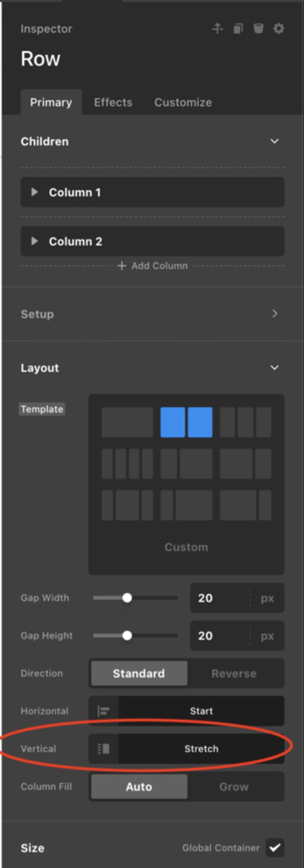304x868 pixels.
Task: Set Direction to Reverse
Action: 234,673
